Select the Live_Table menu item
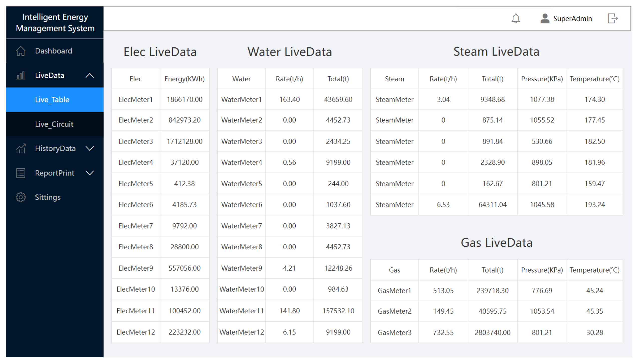The height and width of the screenshot is (364, 639). point(55,100)
